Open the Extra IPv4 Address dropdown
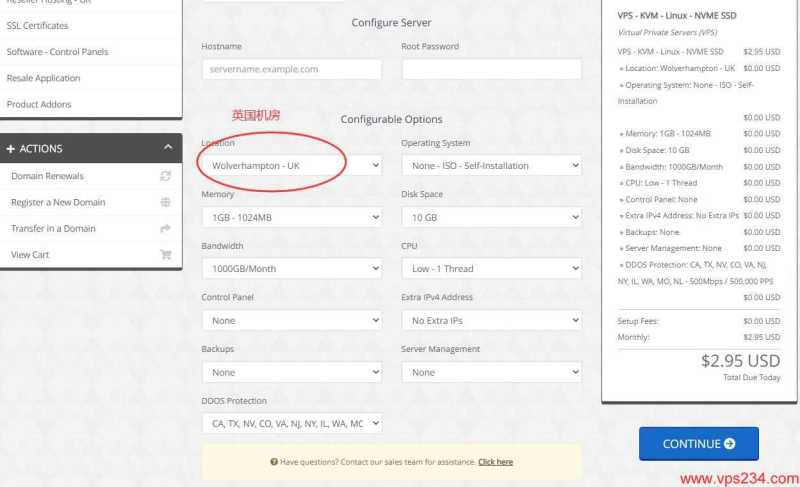 tap(491, 321)
